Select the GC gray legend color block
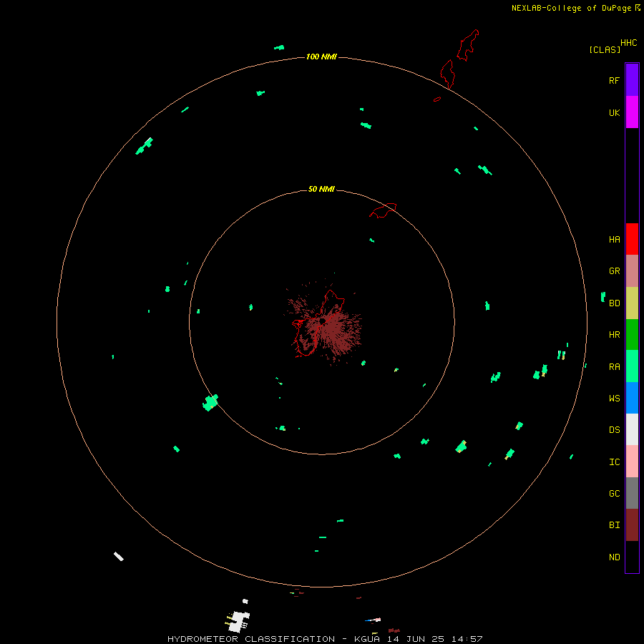This screenshot has height=644, width=644. pos(632,493)
